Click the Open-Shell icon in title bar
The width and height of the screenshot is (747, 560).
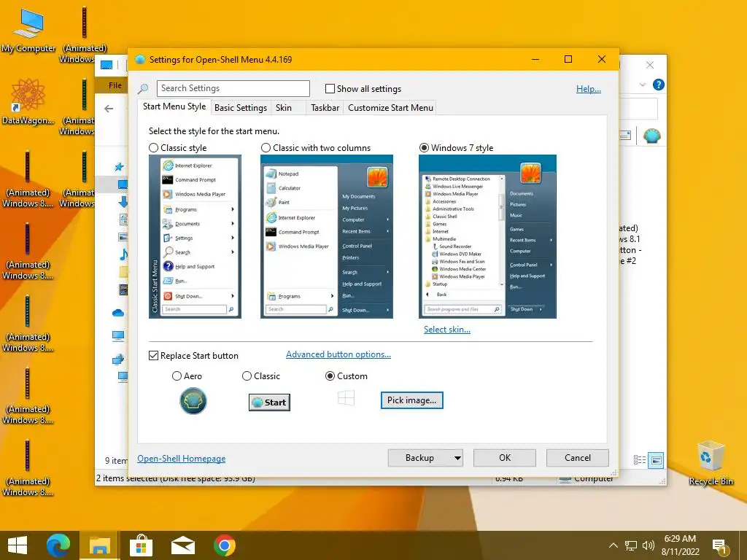[x=140, y=60]
